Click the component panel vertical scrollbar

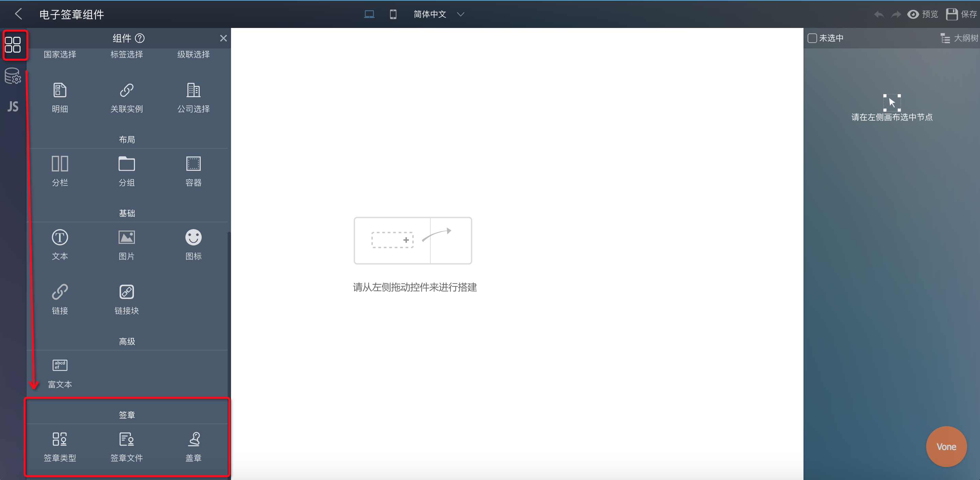(x=229, y=312)
